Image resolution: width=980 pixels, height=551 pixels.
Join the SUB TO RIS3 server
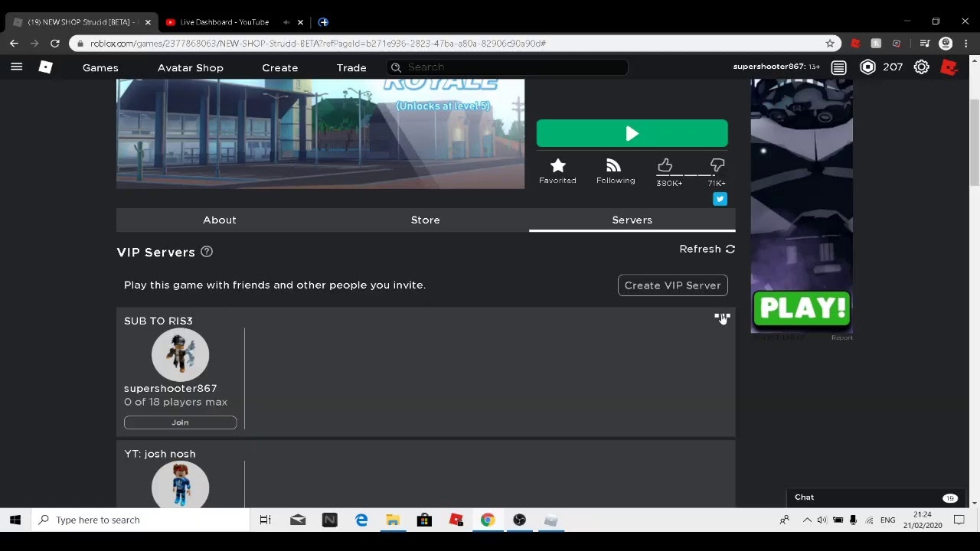coord(180,422)
